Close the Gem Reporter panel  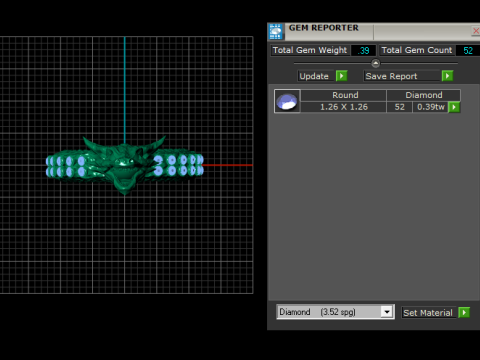click(x=476, y=31)
